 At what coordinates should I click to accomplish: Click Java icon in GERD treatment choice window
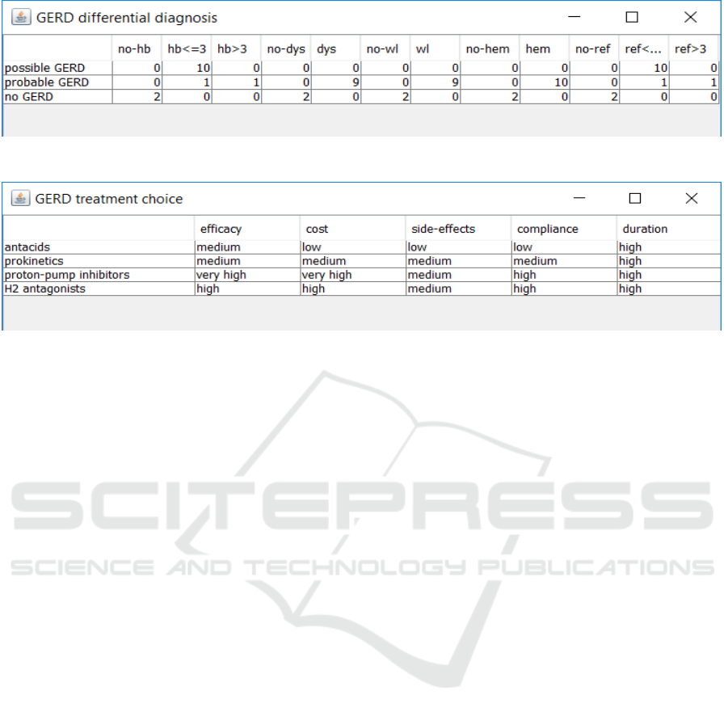pyautogui.click(x=21, y=199)
